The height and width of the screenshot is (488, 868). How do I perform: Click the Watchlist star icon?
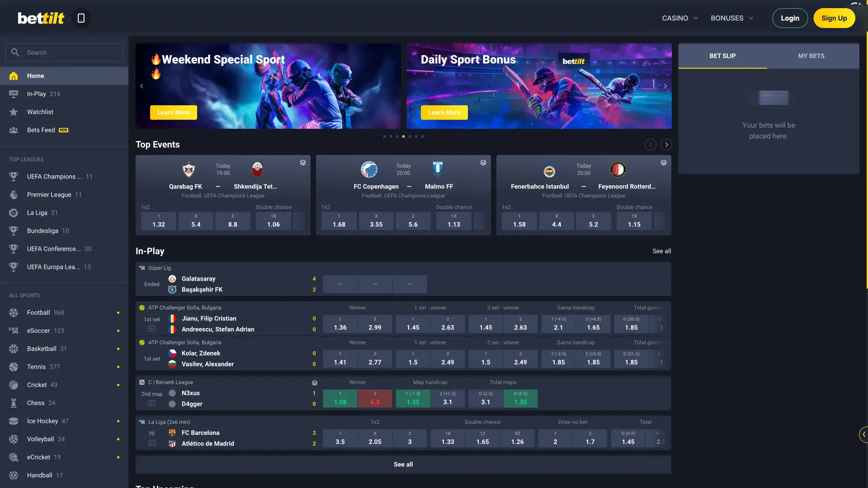(x=14, y=112)
